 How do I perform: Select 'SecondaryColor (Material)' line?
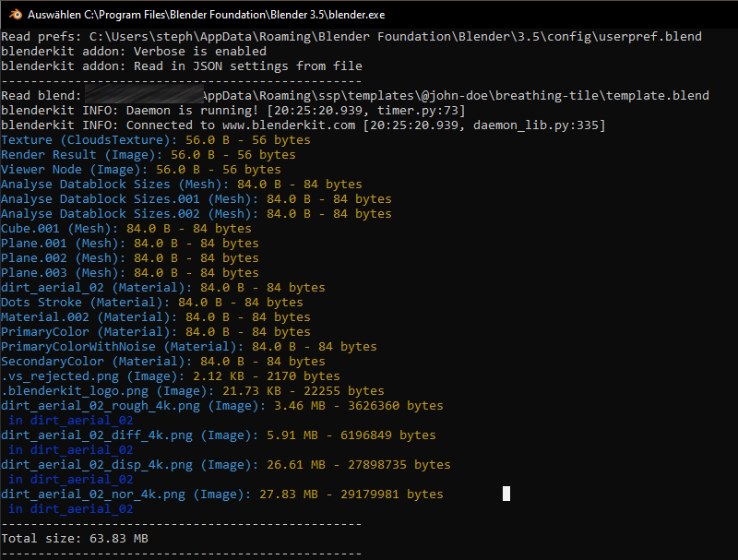[x=163, y=361]
